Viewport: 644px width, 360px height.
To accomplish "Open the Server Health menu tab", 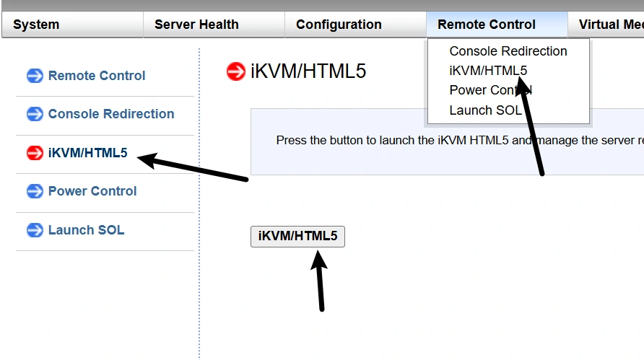I will 196,25.
